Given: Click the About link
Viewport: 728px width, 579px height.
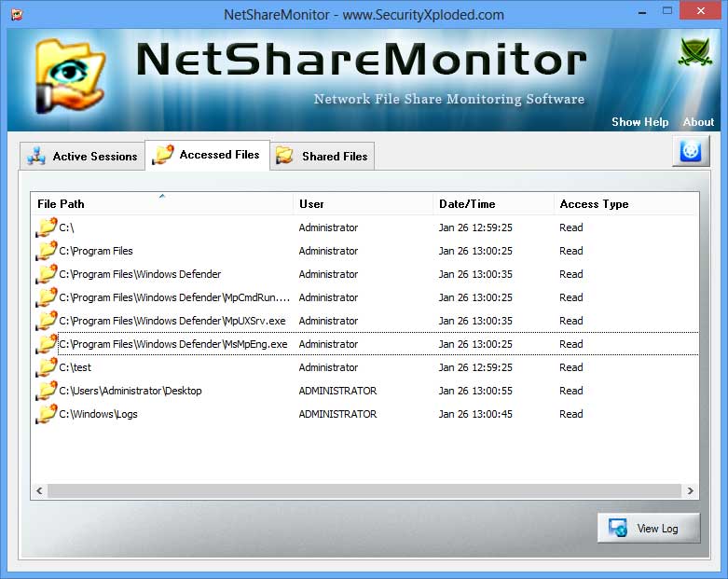Looking at the screenshot, I should 698,122.
